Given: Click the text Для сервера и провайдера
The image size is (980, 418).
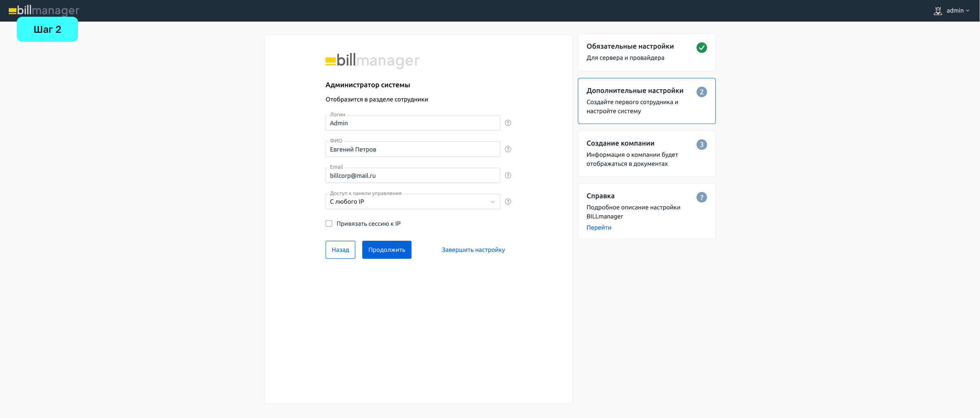Looking at the screenshot, I should tap(625, 58).
